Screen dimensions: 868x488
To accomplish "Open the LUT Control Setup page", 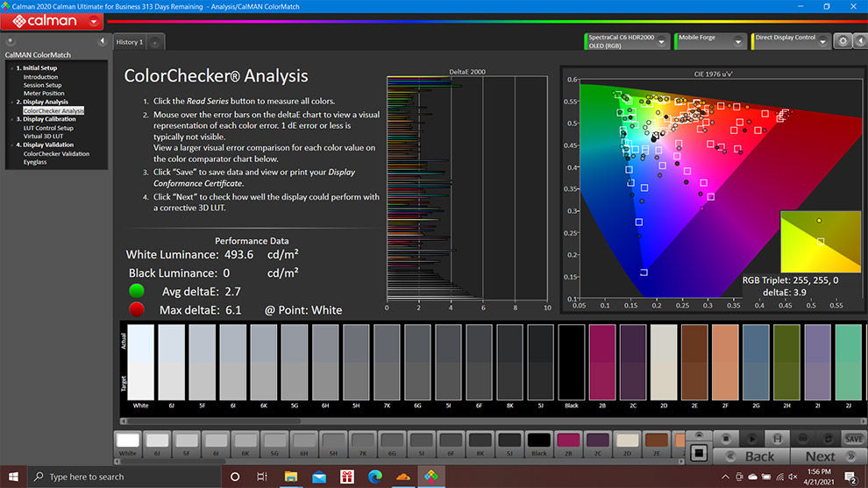I will (x=48, y=128).
